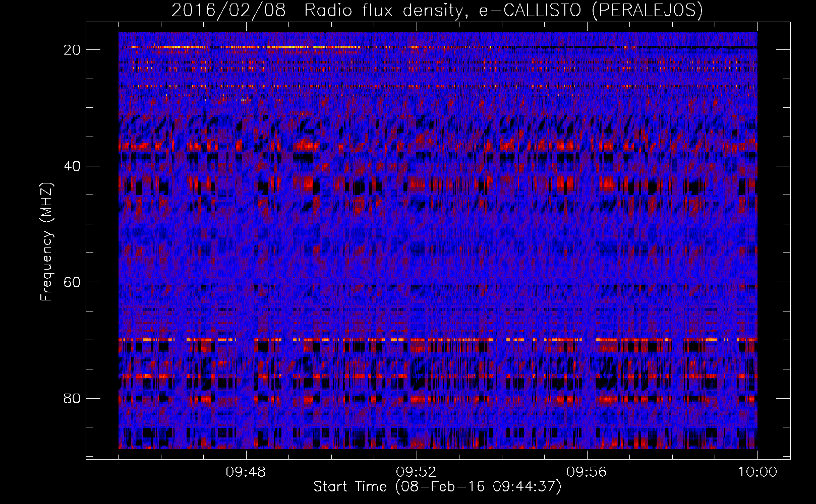Click the 40 frequency tick label
Screen dimensions: 816x504
pos(73,166)
